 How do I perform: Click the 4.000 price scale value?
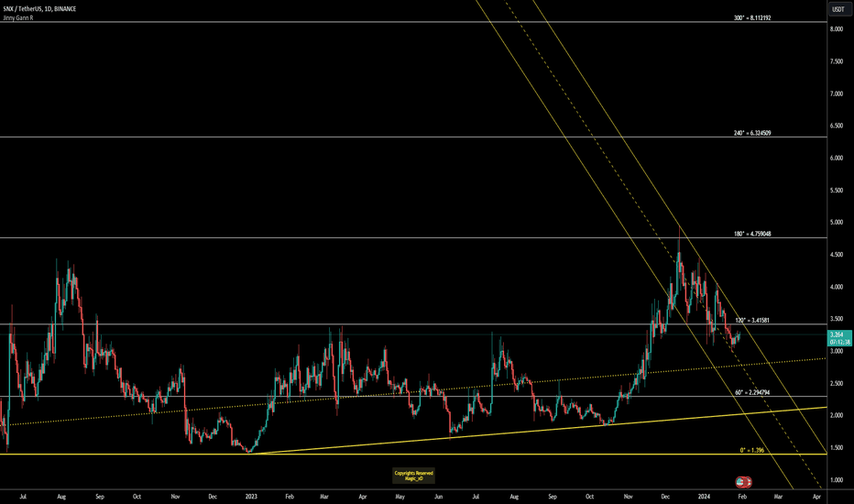[837, 287]
